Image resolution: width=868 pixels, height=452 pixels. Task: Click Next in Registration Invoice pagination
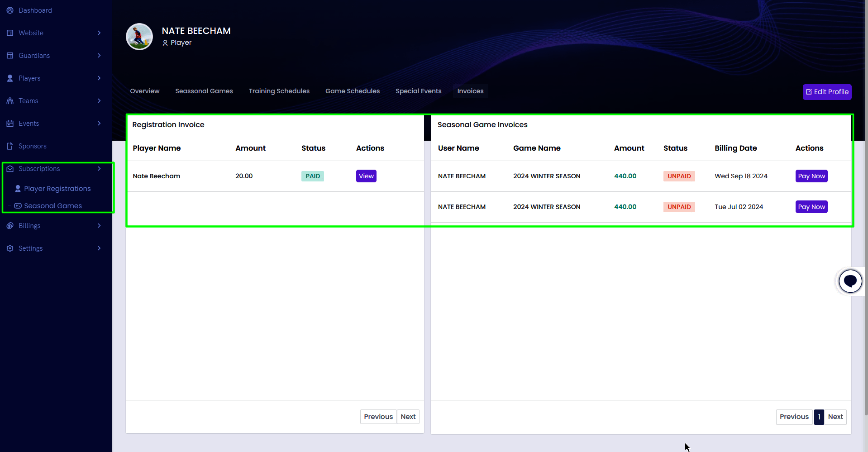408,417
